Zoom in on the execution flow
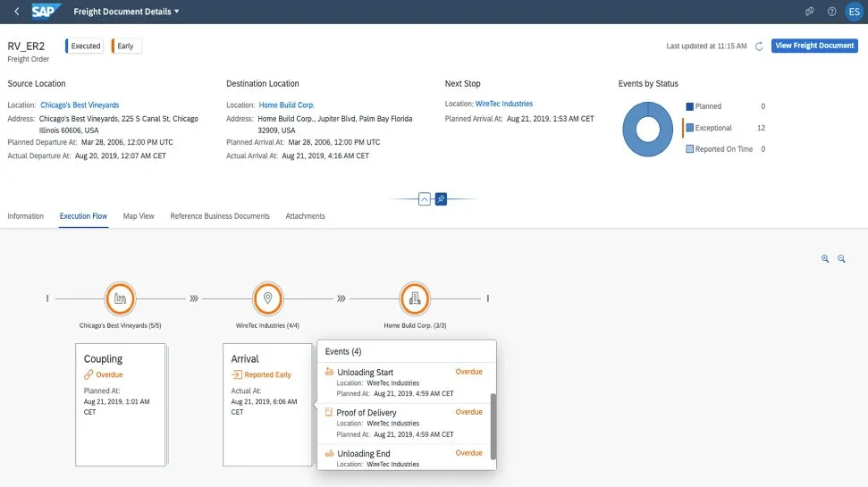The width and height of the screenshot is (868, 487). [x=825, y=258]
